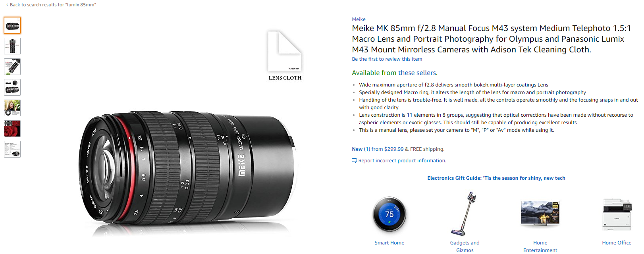Select the first lens thumbnail image

pos(12,25)
